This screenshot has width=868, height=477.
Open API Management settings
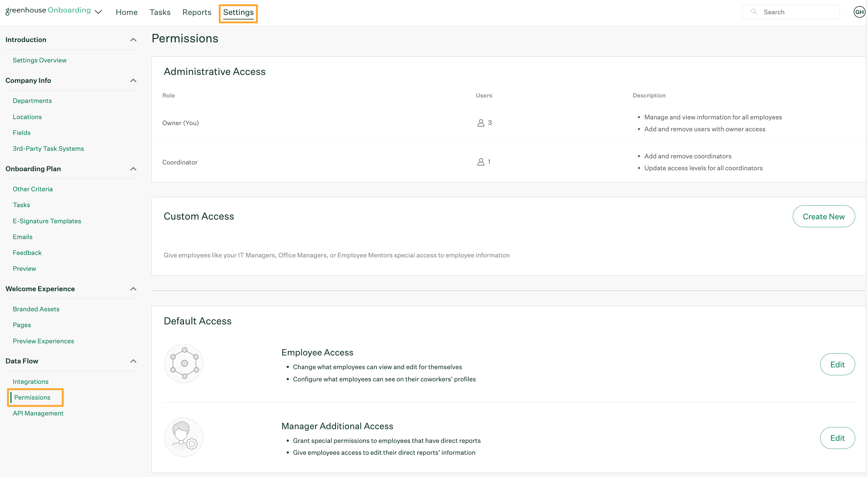pos(38,413)
